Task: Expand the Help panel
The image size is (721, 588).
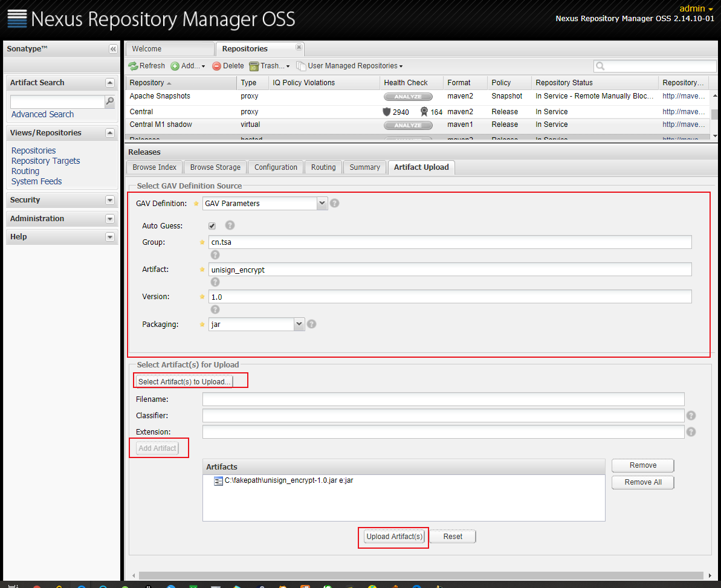Action: tap(110, 237)
